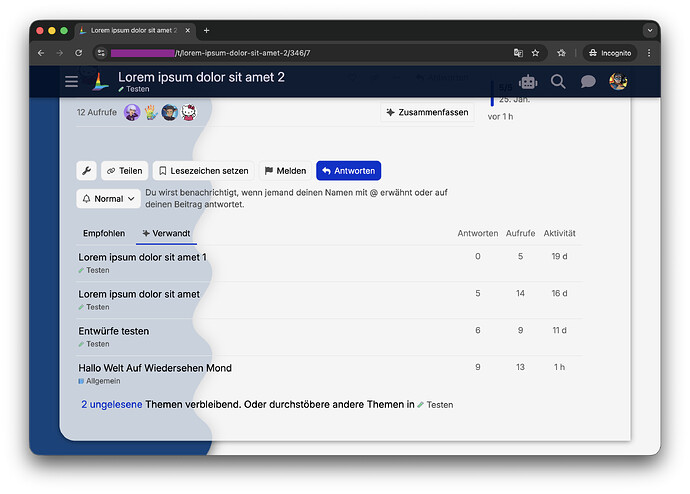Click the Discourse site logo
Image resolution: width=690 pixels, height=494 pixels.
point(100,82)
